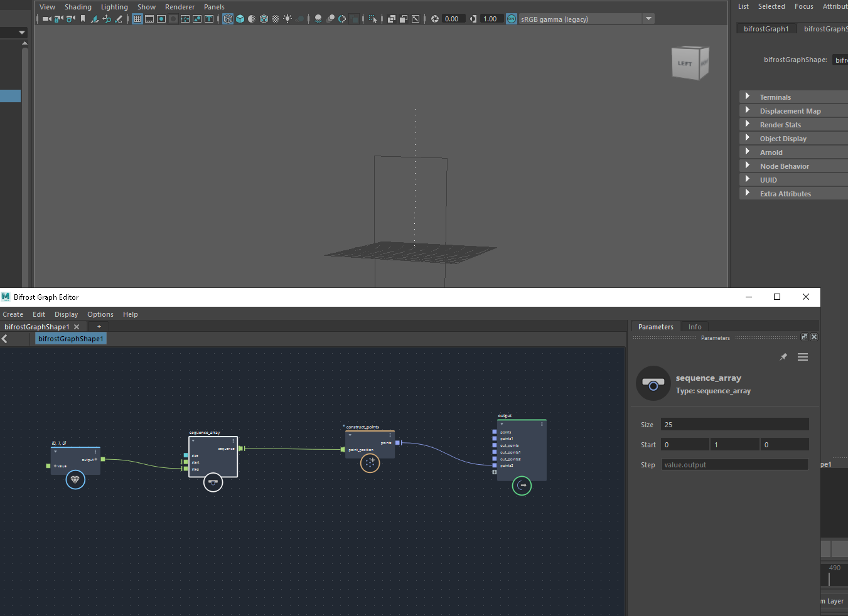Expand the Displacement Map section
848x616 pixels.
point(747,110)
